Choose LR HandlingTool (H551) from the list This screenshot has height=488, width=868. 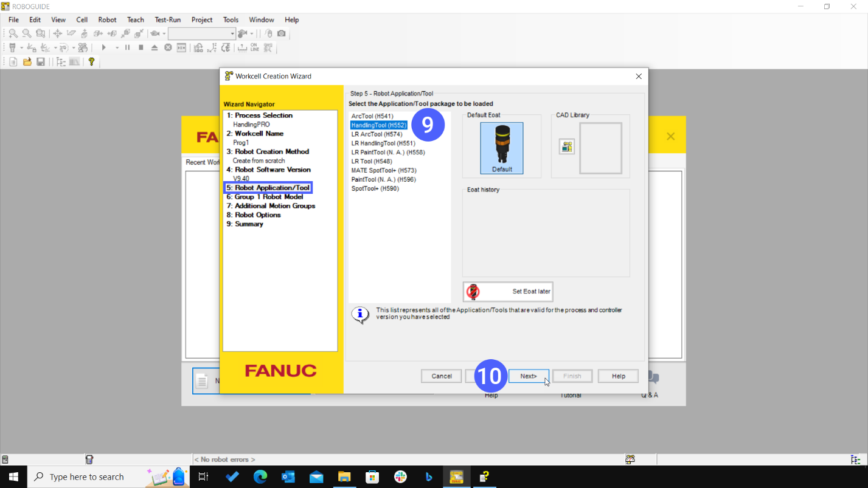click(x=383, y=143)
